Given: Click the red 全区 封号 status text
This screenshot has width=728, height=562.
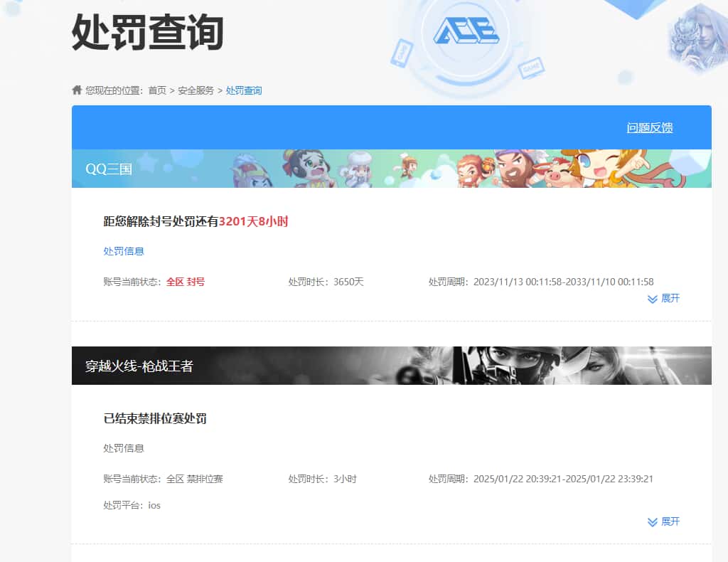Looking at the screenshot, I should tap(186, 282).
